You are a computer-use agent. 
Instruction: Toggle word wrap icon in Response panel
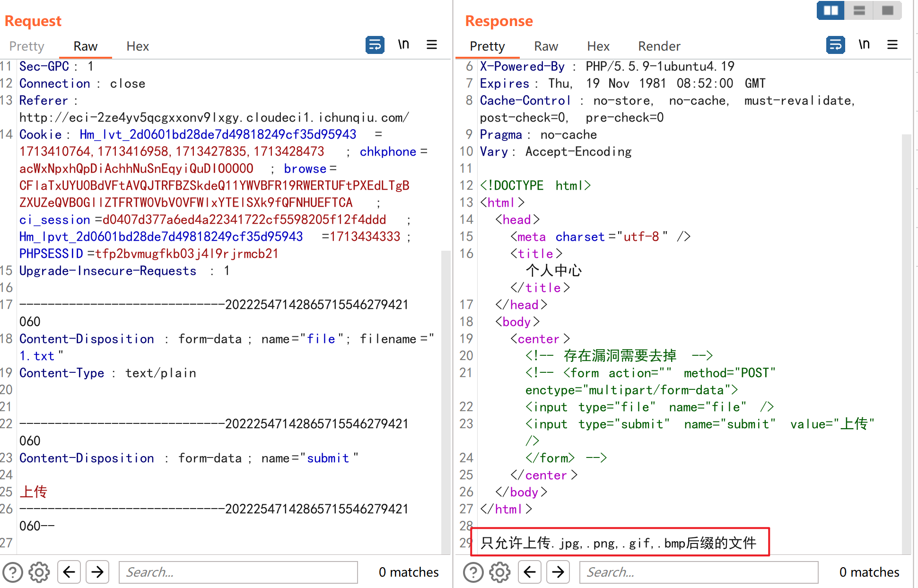tap(835, 45)
